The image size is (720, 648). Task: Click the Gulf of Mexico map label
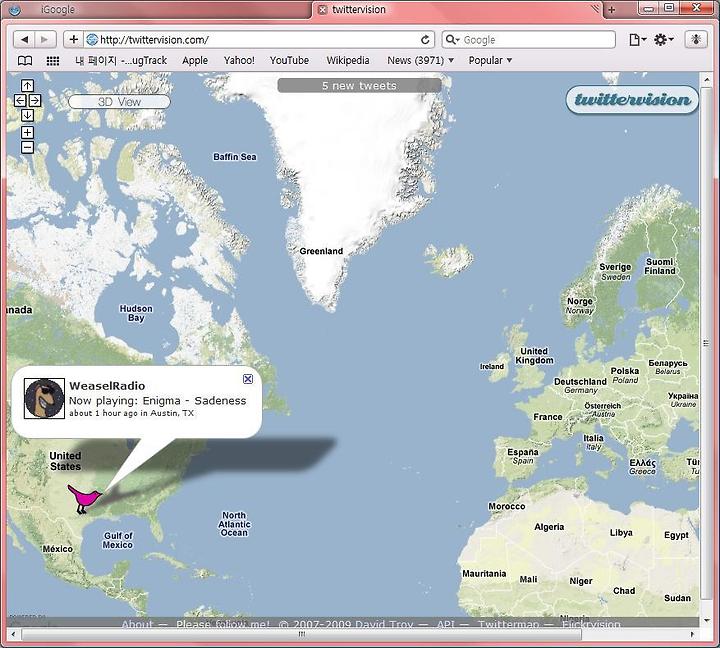tap(118, 540)
